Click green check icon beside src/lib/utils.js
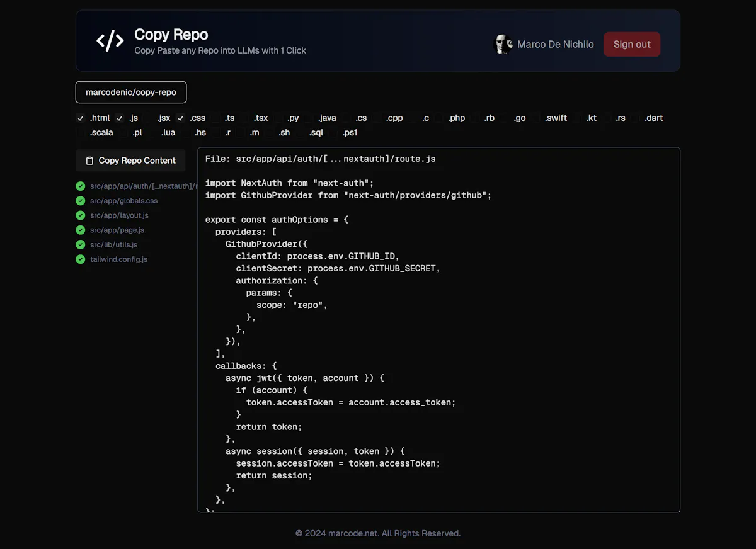The height and width of the screenshot is (549, 756). 80,244
